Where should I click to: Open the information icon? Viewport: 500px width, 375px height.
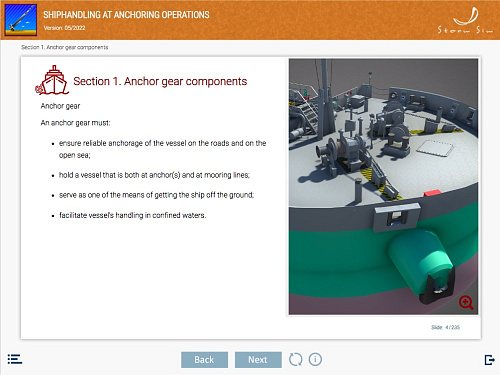(x=315, y=359)
